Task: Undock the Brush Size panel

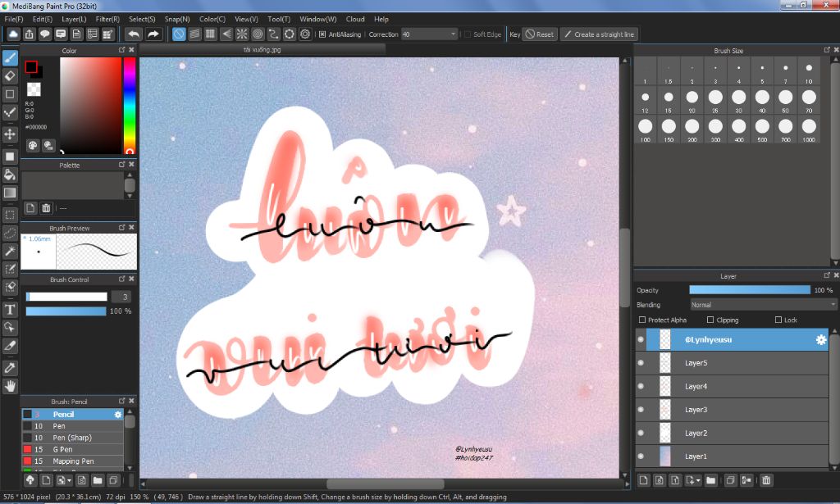Action: click(827, 50)
